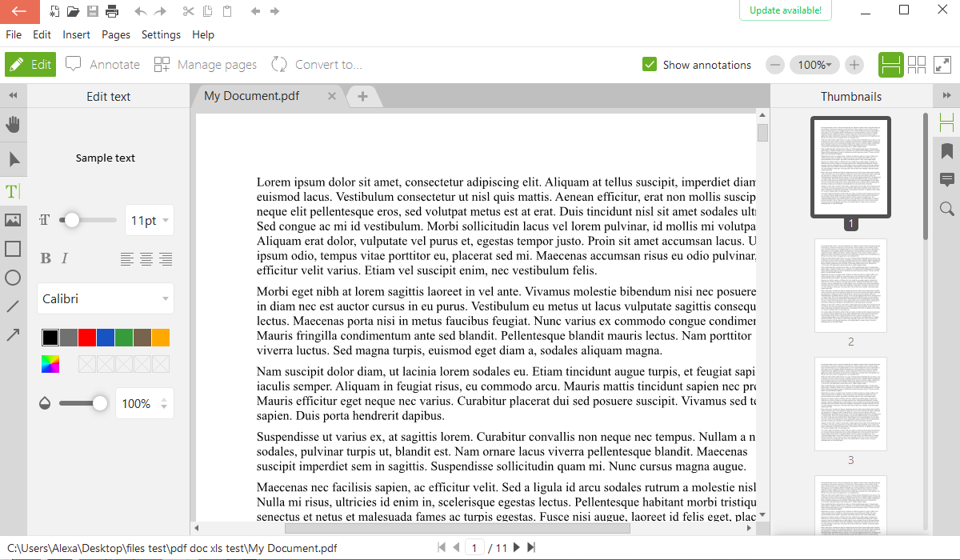Select the arrow pointer tool
This screenshot has height=560, width=960.
(13, 159)
